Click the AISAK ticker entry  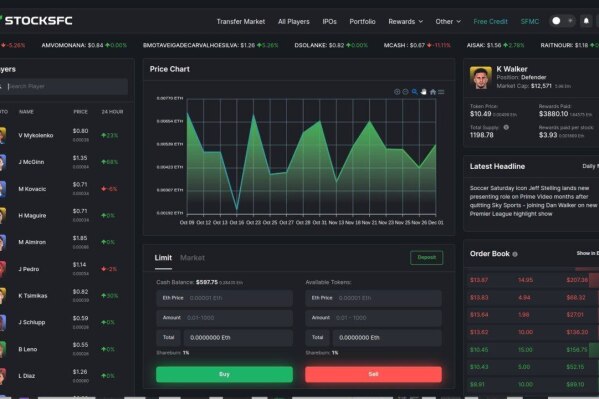click(x=495, y=45)
